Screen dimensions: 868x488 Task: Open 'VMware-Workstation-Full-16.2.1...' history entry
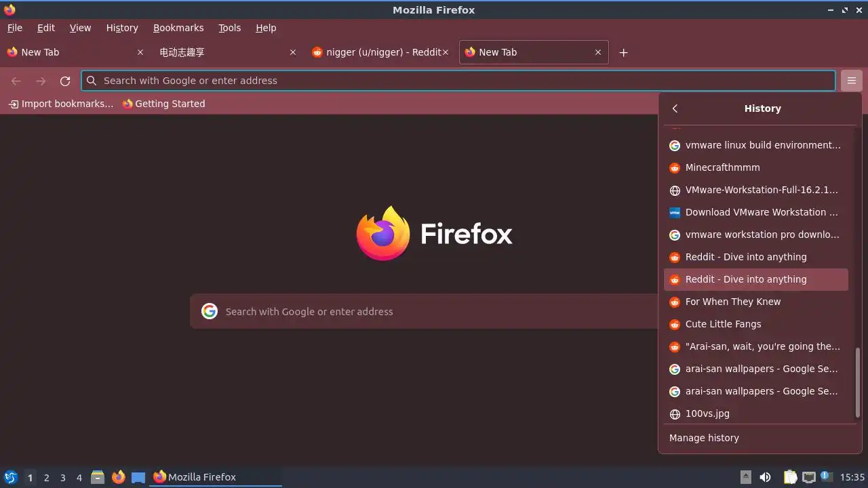756,190
